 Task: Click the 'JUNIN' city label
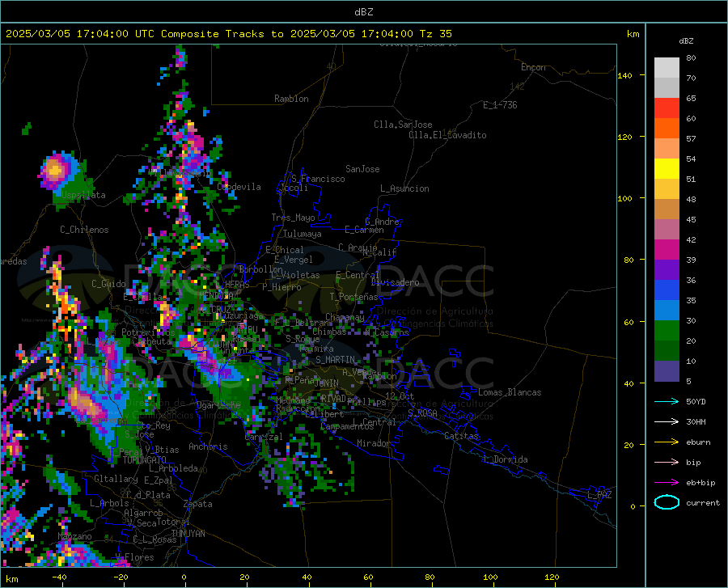(327, 383)
